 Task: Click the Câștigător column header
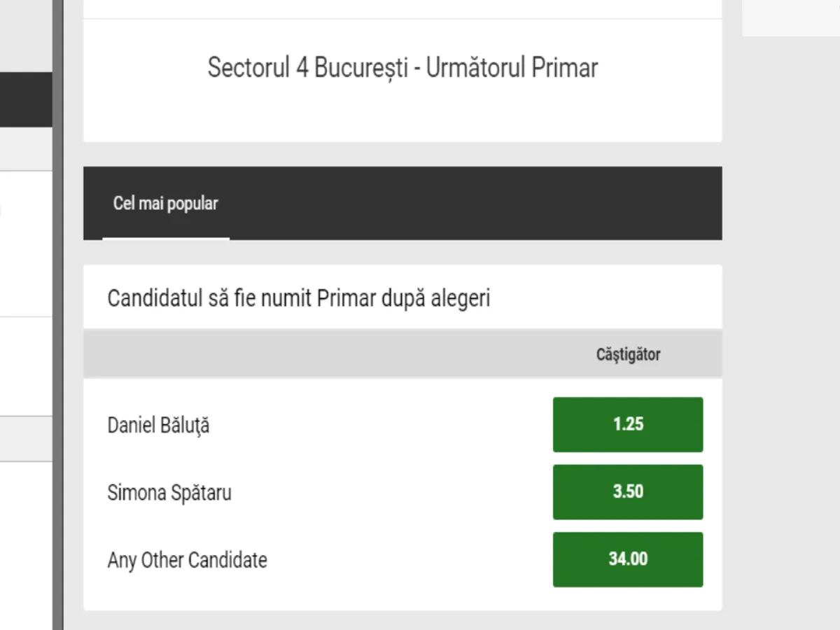(x=628, y=354)
